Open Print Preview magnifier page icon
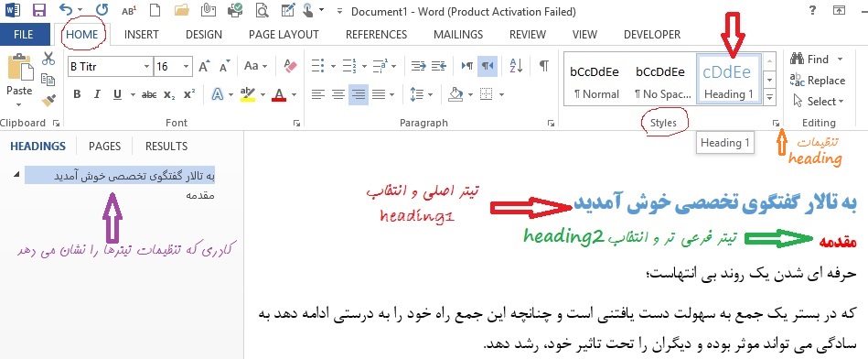 262,10
